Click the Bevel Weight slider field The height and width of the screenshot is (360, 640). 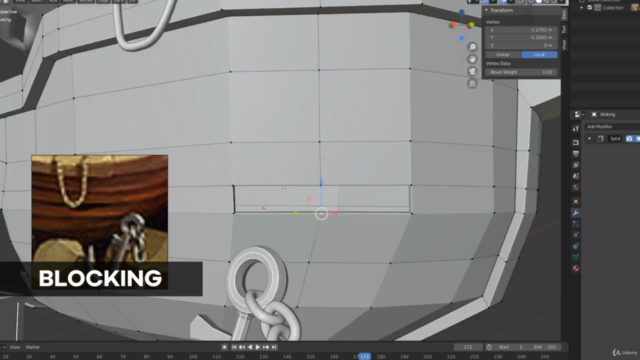[x=521, y=72]
